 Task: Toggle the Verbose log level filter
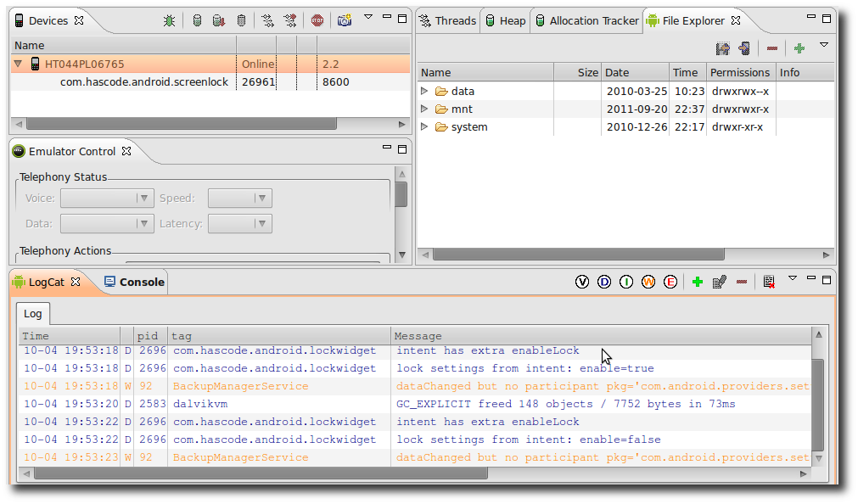pyautogui.click(x=582, y=282)
